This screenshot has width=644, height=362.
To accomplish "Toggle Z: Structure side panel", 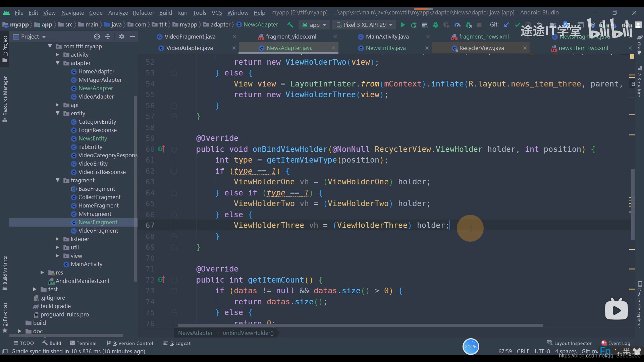I will click(x=639, y=81).
